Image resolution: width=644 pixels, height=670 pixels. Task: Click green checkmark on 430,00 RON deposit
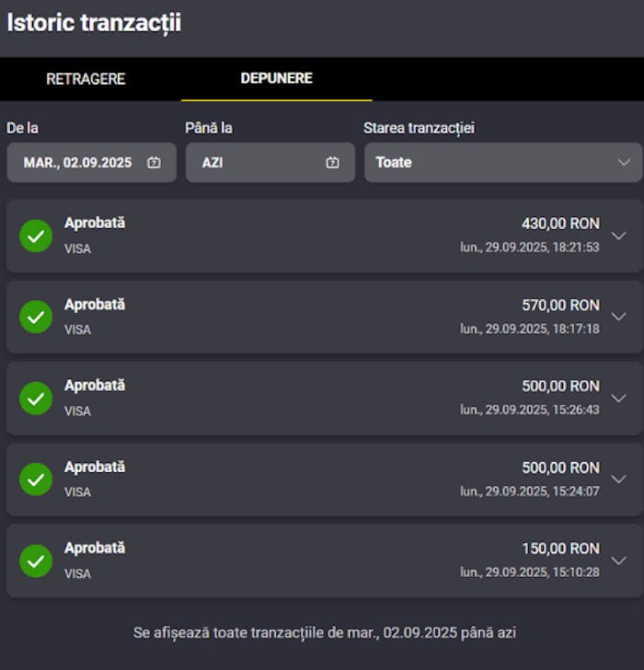36,236
